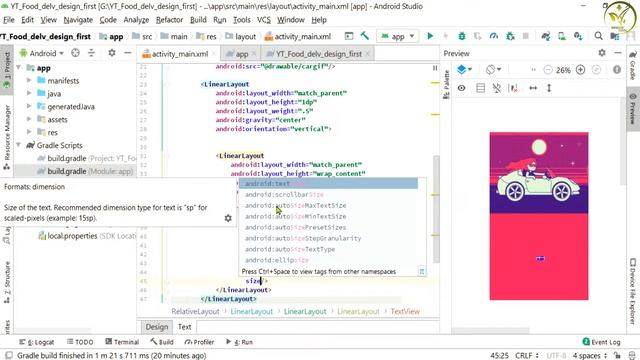The height and width of the screenshot is (360, 640).
Task: Click Sync Project with Gradle icon
Action: coord(546,36)
